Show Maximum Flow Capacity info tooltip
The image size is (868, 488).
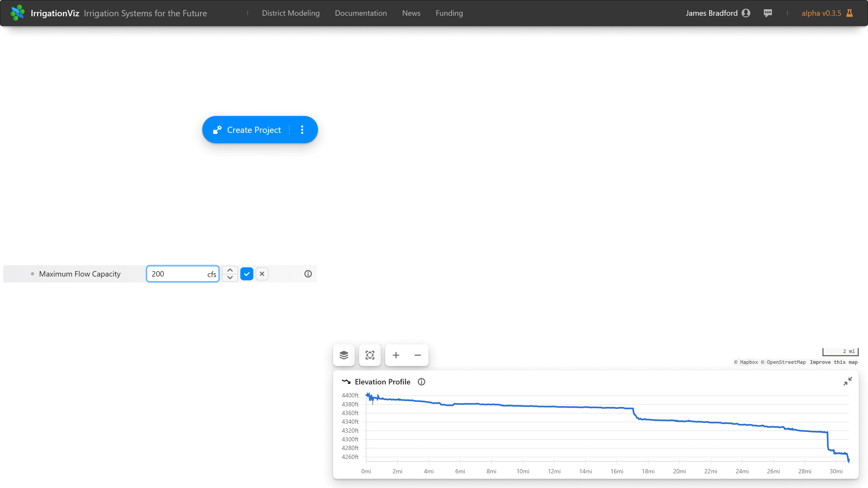click(308, 274)
